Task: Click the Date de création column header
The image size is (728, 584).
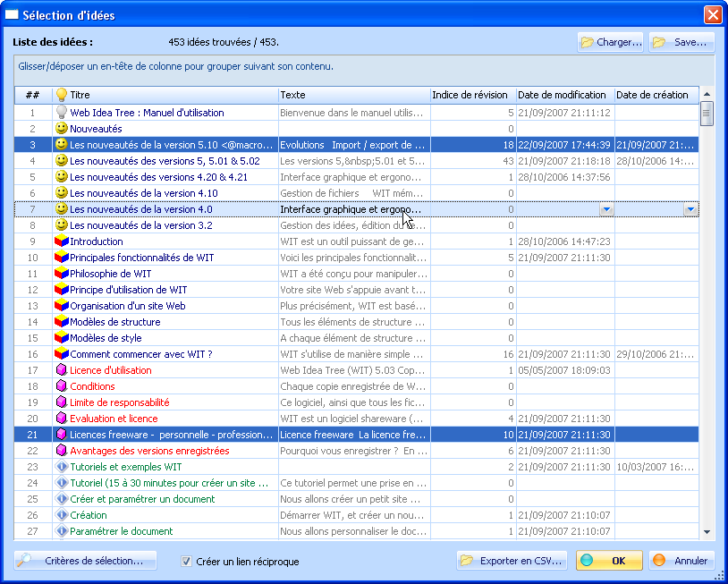Action: 653,95
